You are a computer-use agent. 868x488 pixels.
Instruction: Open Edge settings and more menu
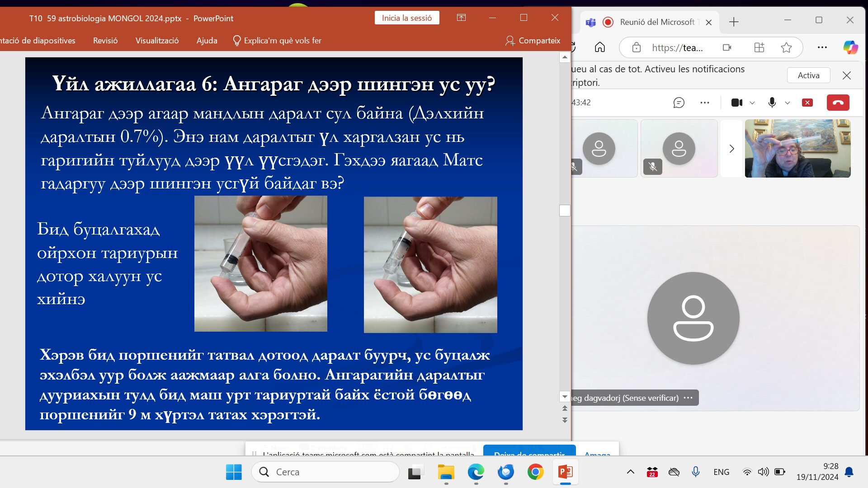click(x=822, y=47)
